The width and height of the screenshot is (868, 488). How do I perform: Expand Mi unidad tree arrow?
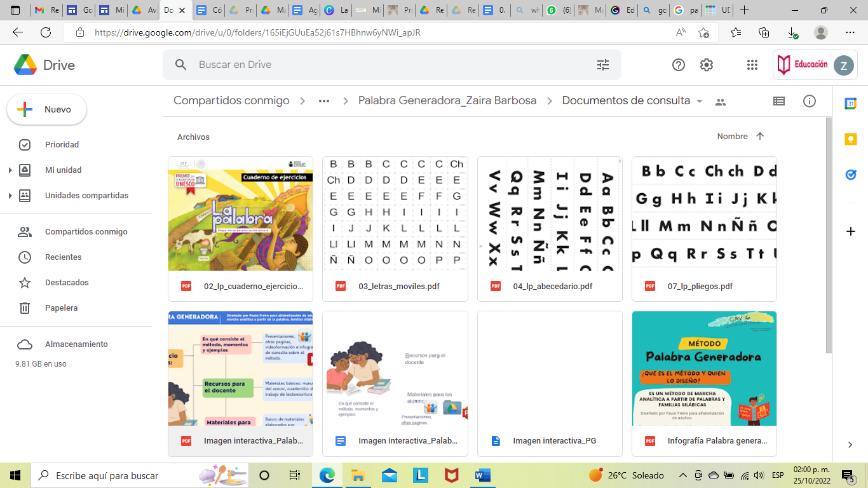click(10, 170)
